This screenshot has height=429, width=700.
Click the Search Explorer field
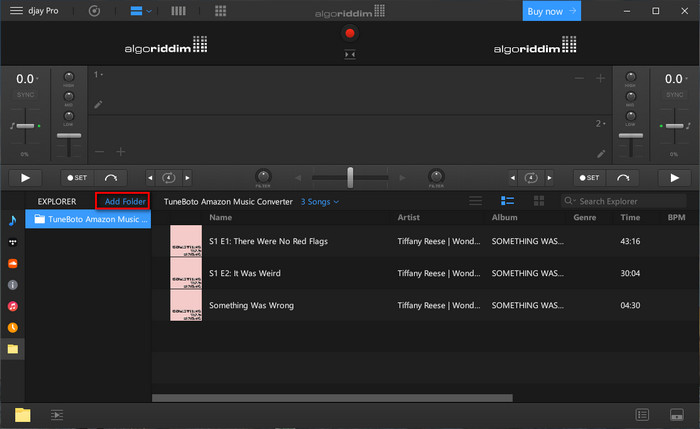[624, 201]
